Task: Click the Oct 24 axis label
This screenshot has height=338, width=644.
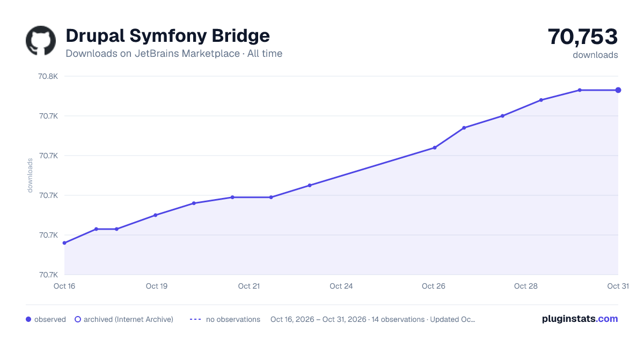Action: [x=341, y=286]
